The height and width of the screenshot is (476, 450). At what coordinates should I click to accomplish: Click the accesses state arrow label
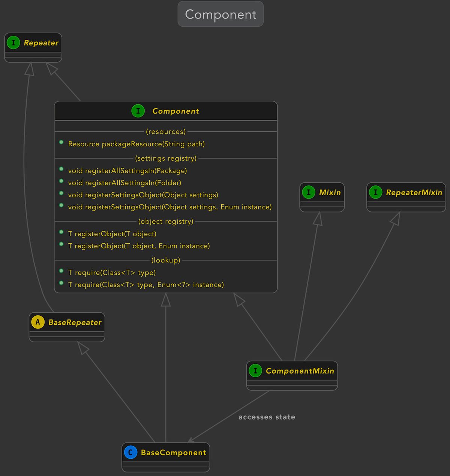267,417
